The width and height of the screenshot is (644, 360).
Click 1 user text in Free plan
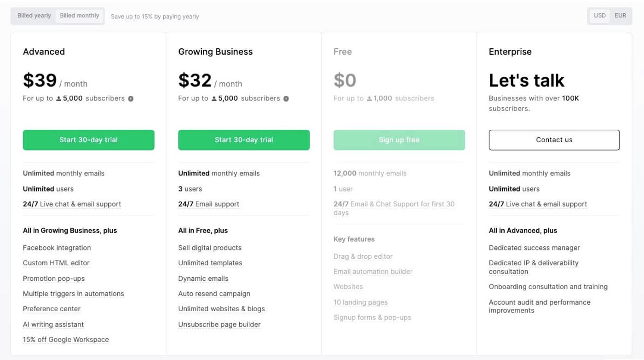(x=343, y=189)
